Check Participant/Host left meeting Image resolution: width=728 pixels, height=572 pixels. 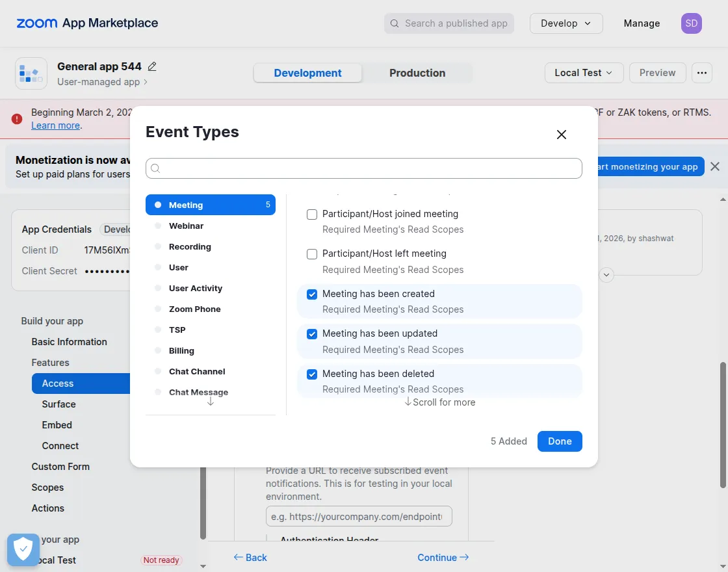[x=312, y=254]
